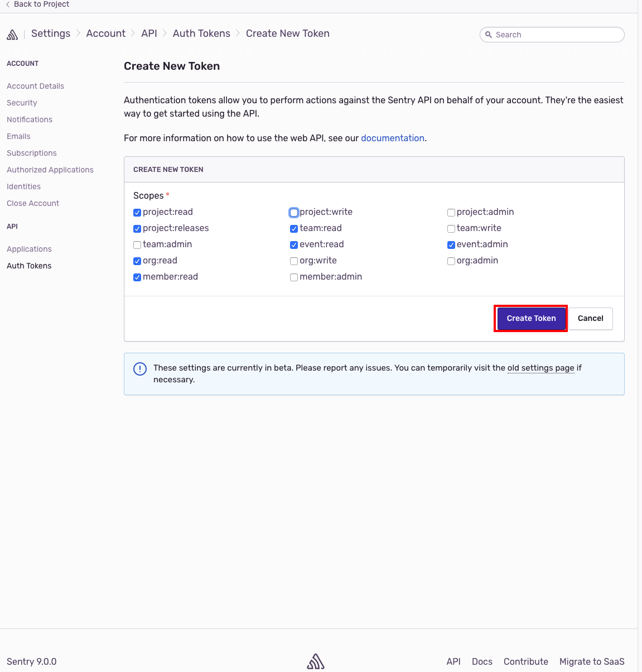Enable the org:write scope
Image resolution: width=642 pixels, height=672 pixels.
(x=294, y=261)
